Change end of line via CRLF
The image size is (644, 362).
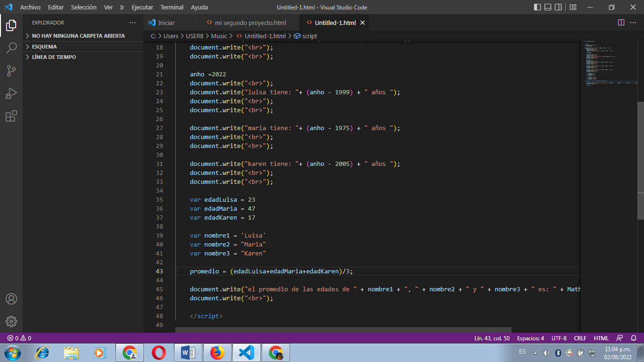point(580,338)
